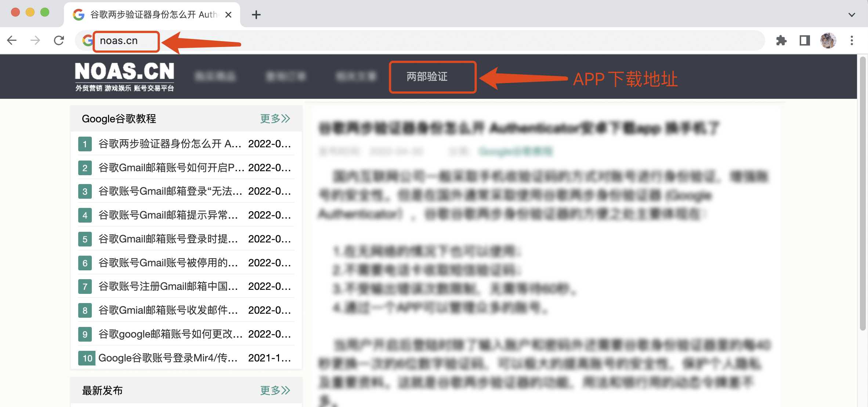The width and height of the screenshot is (868, 407).
Task: Reload the page with the refresh icon
Action: (59, 40)
